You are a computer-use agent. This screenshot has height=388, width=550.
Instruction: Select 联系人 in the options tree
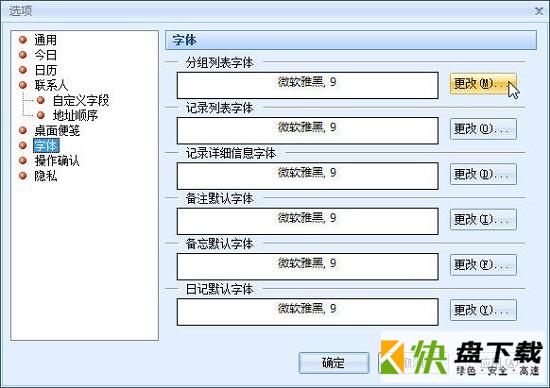(x=51, y=85)
